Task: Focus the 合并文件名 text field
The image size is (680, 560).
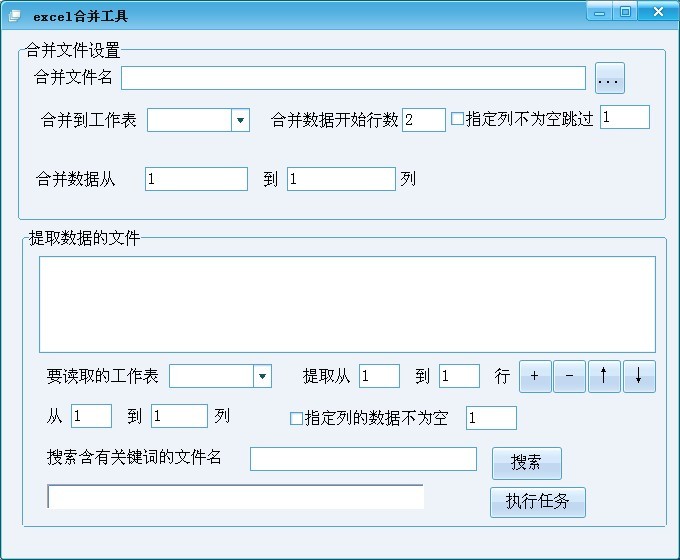Action: tap(353, 78)
